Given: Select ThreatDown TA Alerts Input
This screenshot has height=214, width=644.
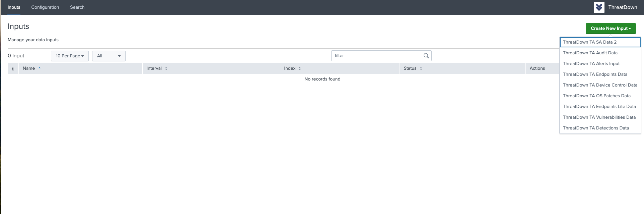Looking at the screenshot, I should coord(600,64).
